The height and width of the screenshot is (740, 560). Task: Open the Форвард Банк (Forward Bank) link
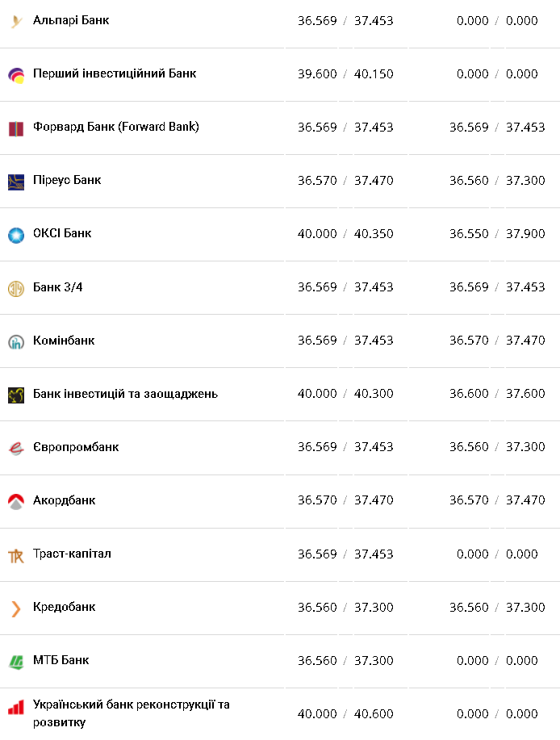[115, 127]
